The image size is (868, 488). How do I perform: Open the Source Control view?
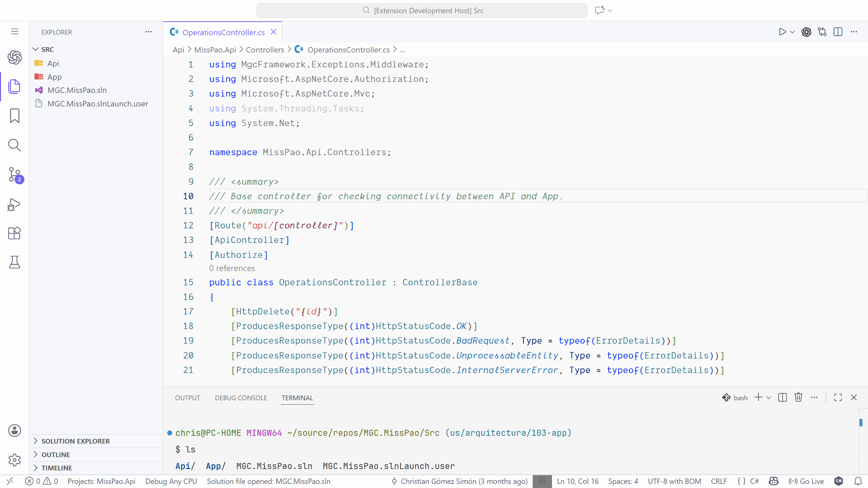coord(15,175)
